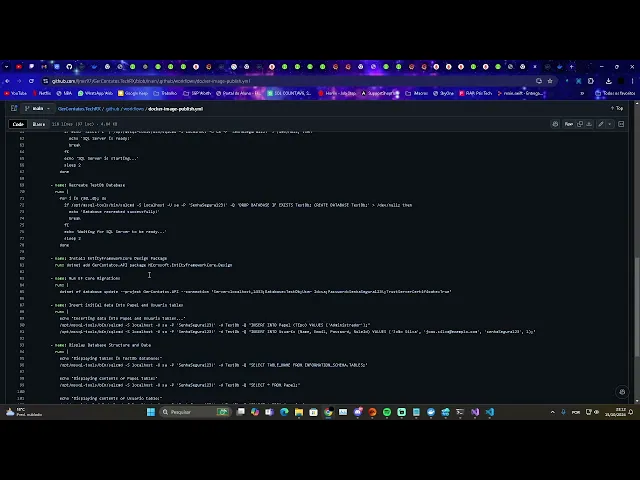Copy raw file contents icon
640x480 pixels.
[x=580, y=124]
